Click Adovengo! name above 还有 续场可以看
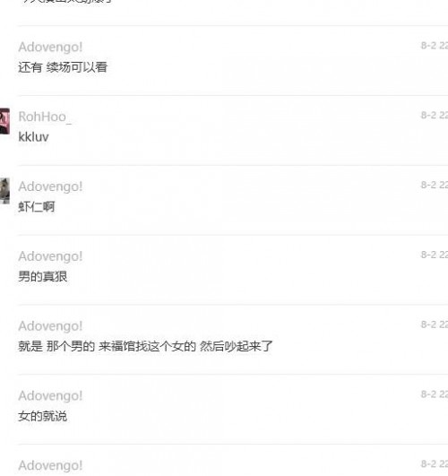 pos(50,48)
